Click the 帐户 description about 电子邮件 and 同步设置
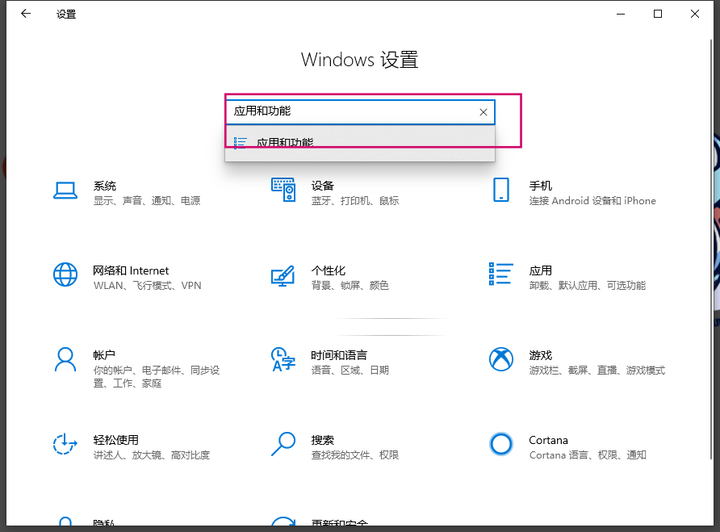Screen dimensions: 720x532 pos(157,376)
